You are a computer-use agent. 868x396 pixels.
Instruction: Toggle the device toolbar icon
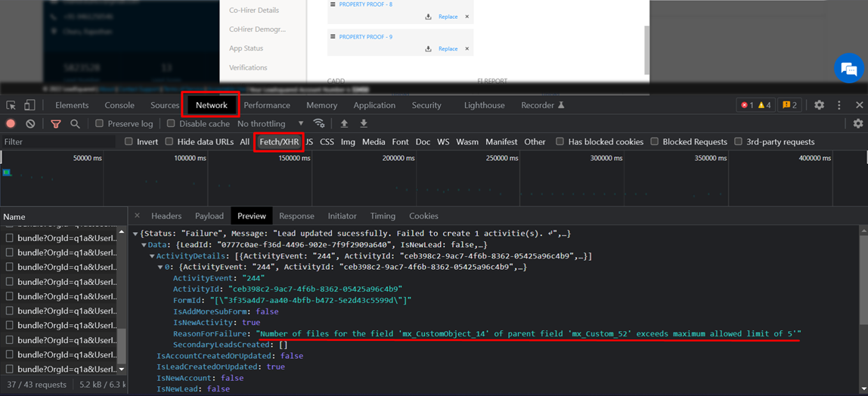(29, 105)
